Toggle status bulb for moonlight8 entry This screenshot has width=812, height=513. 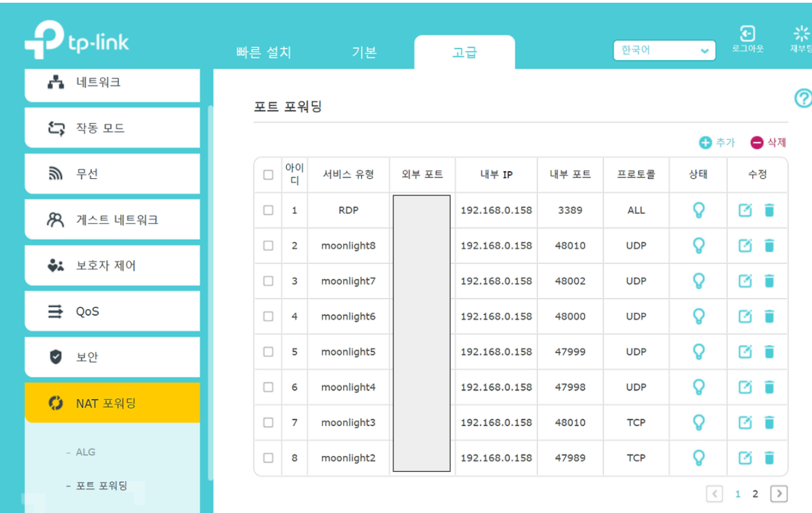698,246
